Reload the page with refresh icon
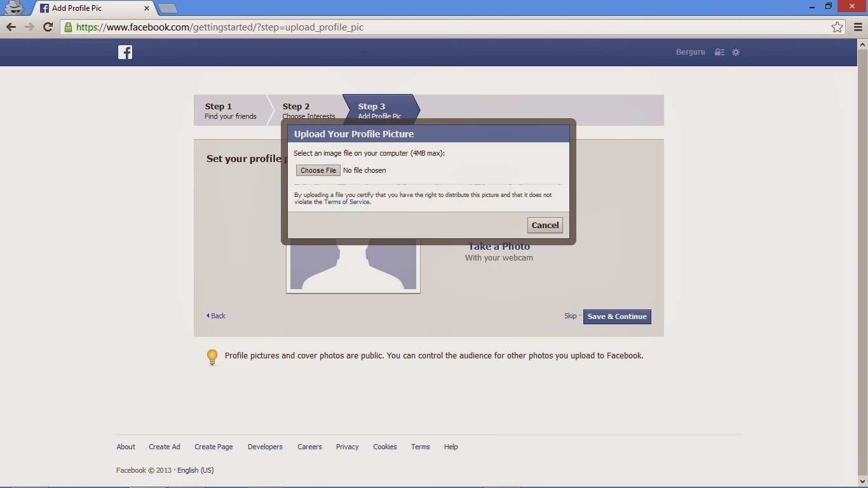Screen dimensions: 868x488 pos(48,27)
